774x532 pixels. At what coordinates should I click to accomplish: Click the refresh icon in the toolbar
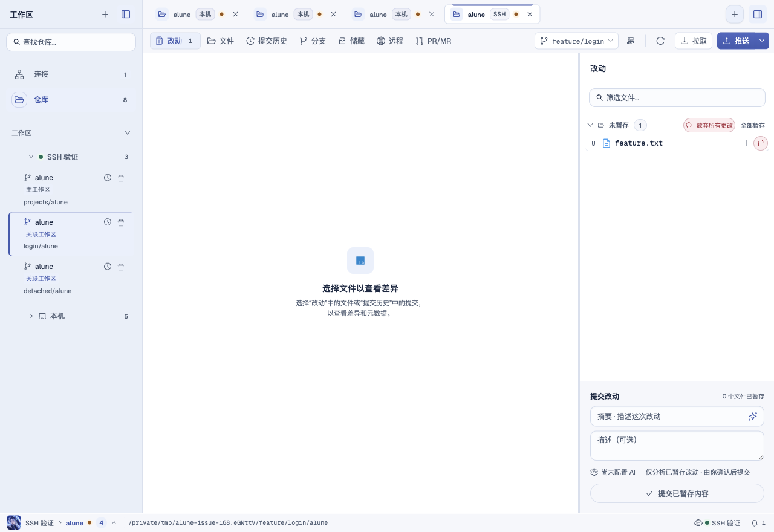pos(660,41)
